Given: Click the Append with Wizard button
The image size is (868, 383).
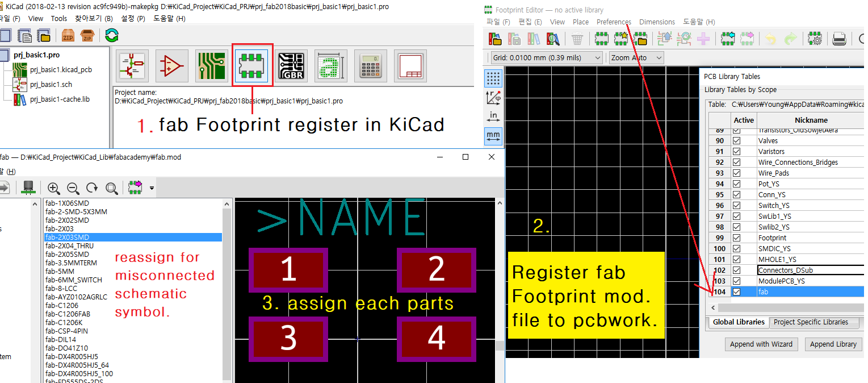Looking at the screenshot, I should pos(761,344).
